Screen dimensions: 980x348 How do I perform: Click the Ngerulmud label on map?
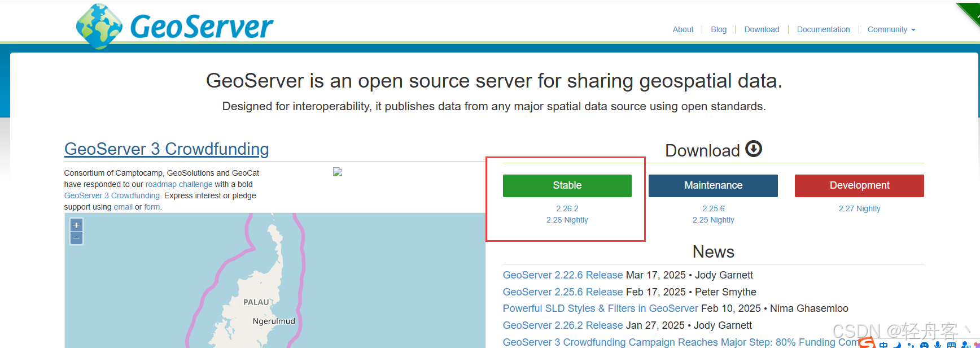point(274,321)
